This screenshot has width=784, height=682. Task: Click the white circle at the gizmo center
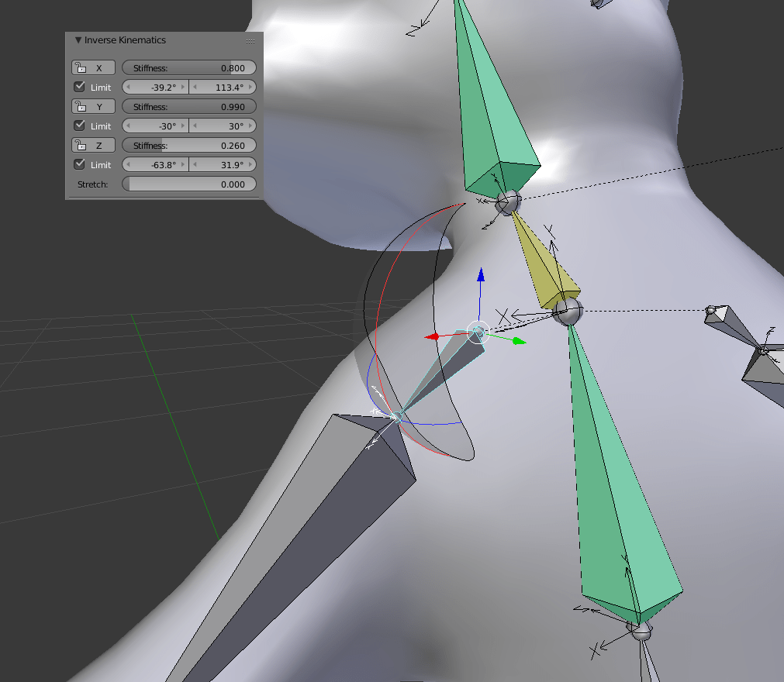point(478,333)
